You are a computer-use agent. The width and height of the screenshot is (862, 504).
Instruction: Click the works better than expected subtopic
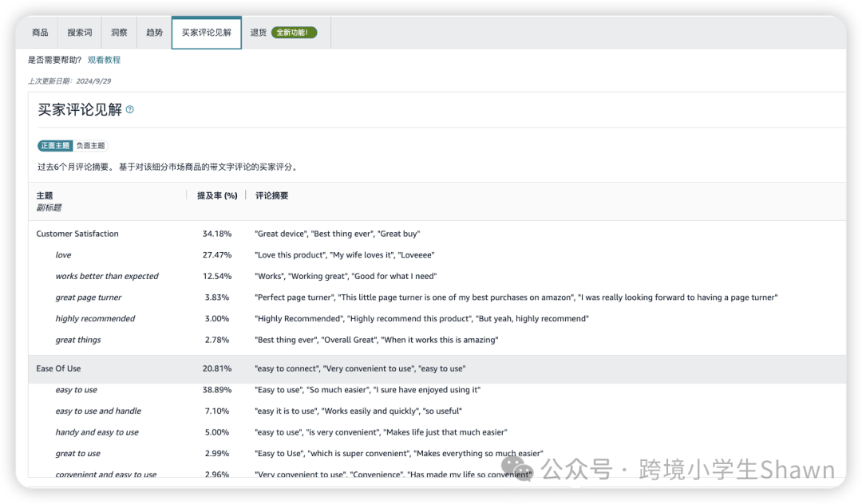(x=107, y=276)
